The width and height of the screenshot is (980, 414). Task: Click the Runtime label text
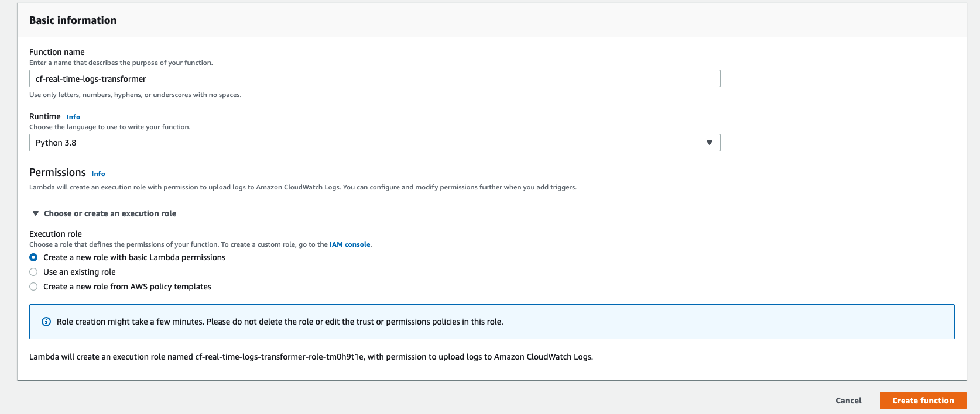click(45, 116)
